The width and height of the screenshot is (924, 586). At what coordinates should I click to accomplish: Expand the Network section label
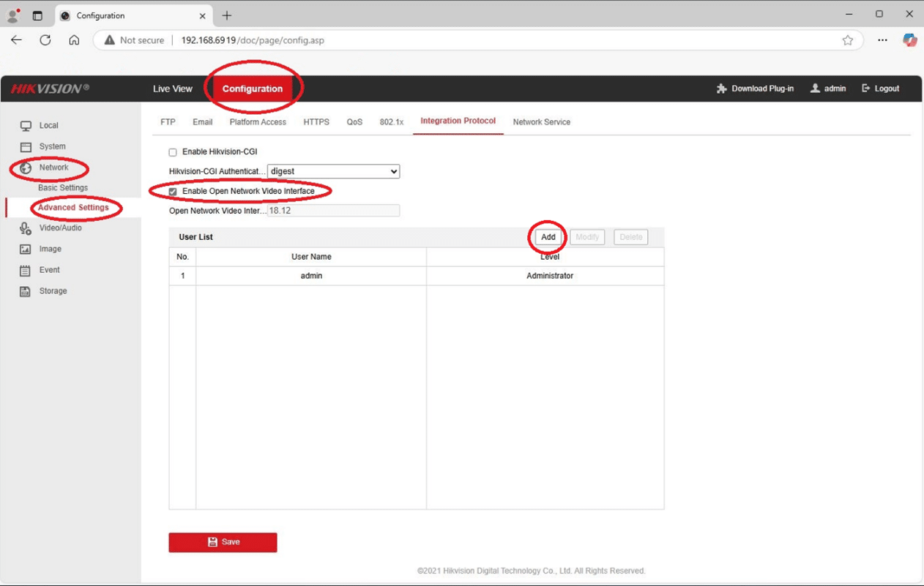[54, 168]
